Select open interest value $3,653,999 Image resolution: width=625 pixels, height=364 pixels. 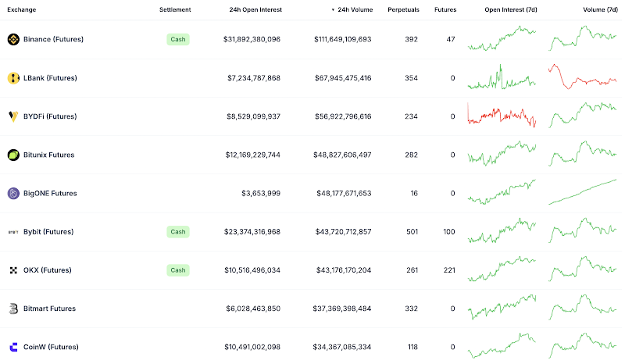[x=261, y=194]
